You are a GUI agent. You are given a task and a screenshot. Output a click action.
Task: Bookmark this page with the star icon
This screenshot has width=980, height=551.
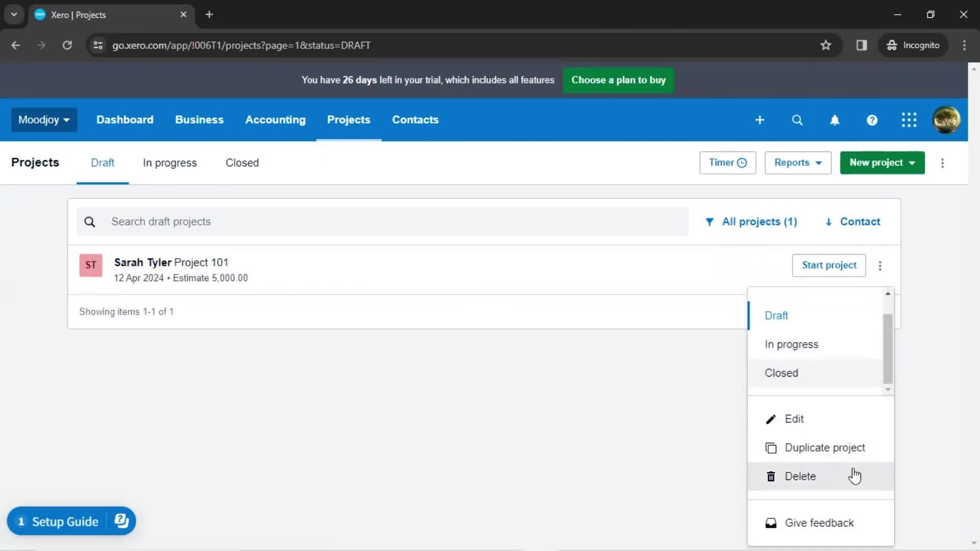[x=826, y=45]
